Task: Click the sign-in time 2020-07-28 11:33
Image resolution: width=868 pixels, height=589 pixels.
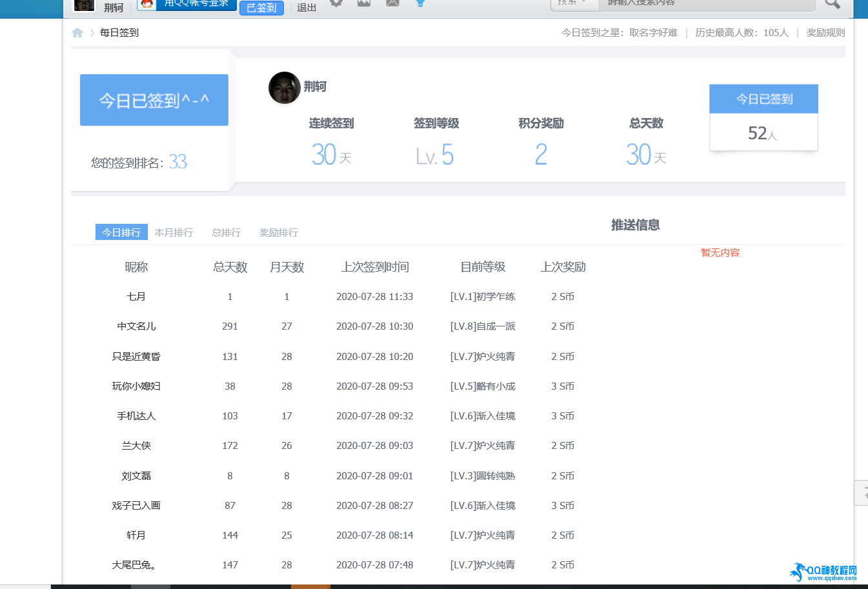Action: pyautogui.click(x=375, y=297)
